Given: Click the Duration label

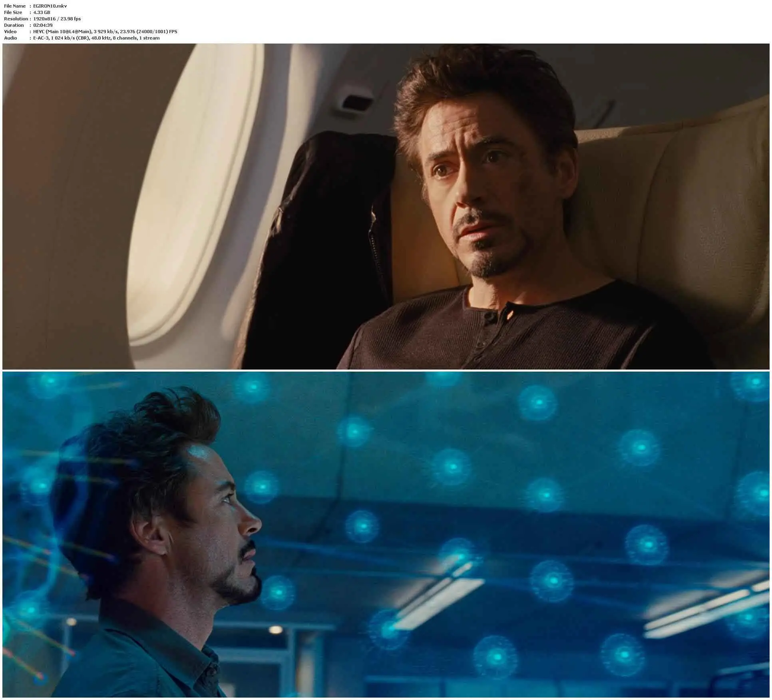Looking at the screenshot, I should [x=14, y=25].
